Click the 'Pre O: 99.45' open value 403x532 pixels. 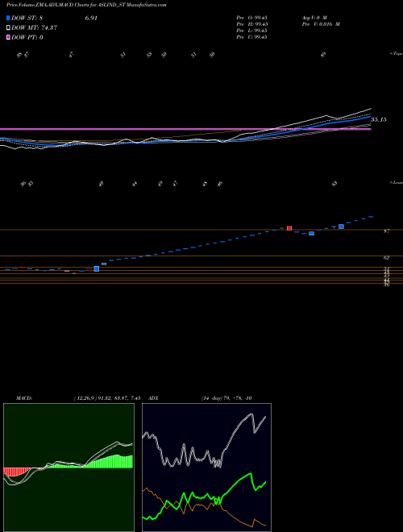tap(252, 18)
